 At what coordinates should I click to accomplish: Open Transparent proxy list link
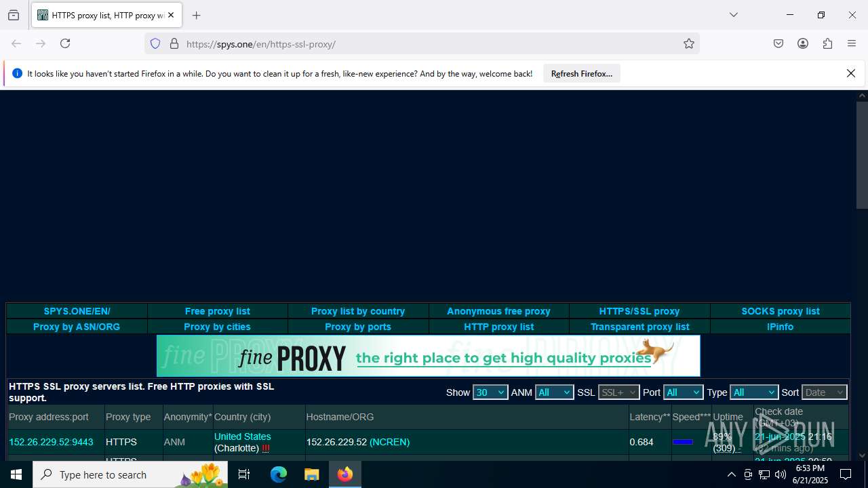[x=639, y=327]
